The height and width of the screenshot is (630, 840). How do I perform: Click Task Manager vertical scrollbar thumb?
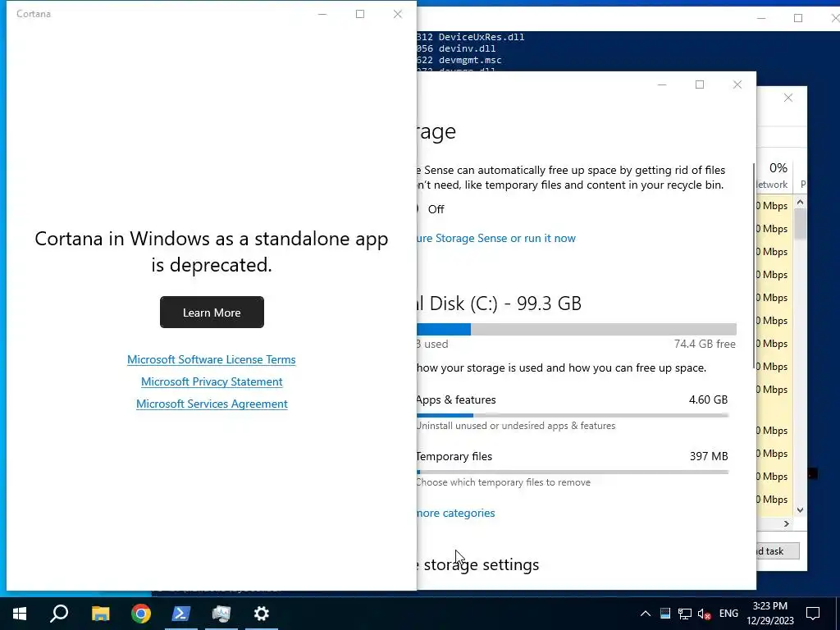point(800,224)
